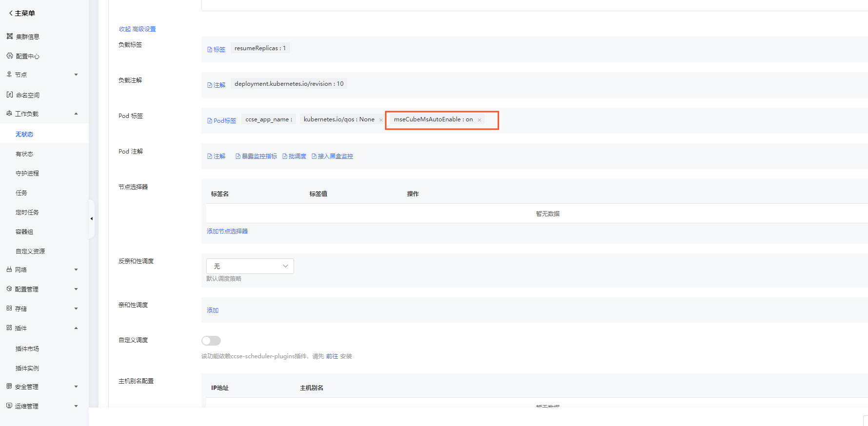
Task: Go back to 主菜单
Action: click(22, 13)
